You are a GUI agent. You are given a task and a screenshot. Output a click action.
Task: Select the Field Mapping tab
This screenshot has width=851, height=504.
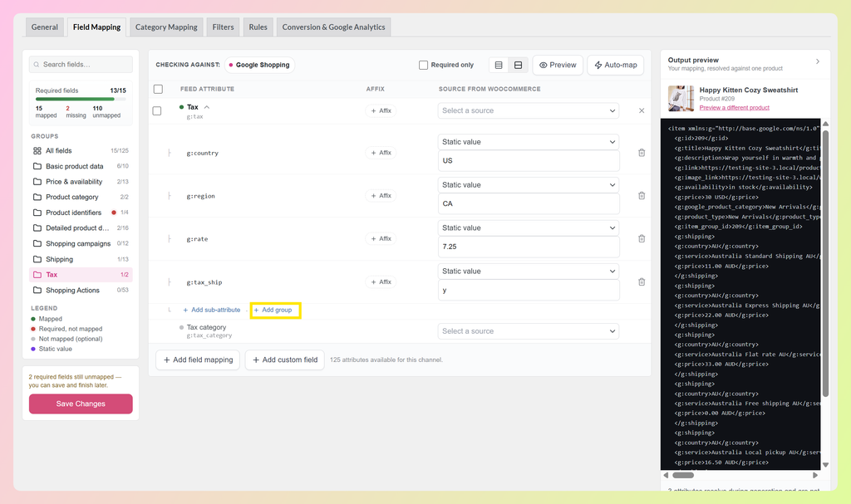tap(96, 27)
